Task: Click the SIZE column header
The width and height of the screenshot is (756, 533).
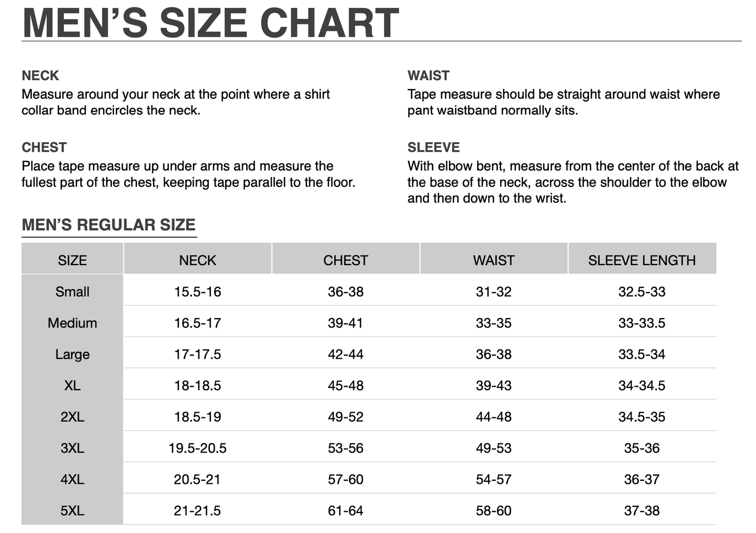Action: coord(72,260)
